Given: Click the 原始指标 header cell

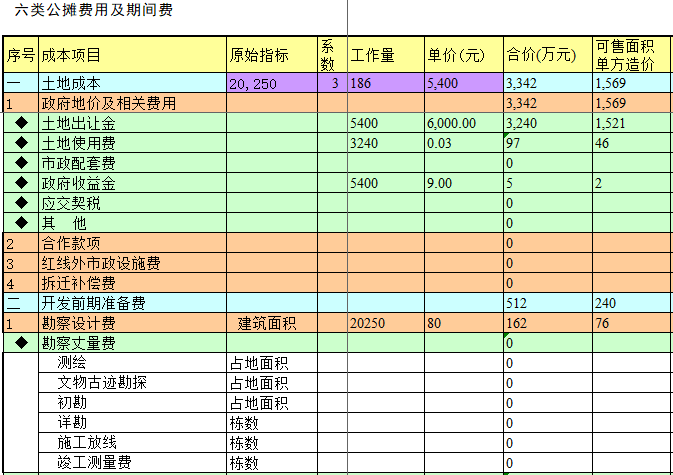Looking at the screenshot, I should 259,54.
